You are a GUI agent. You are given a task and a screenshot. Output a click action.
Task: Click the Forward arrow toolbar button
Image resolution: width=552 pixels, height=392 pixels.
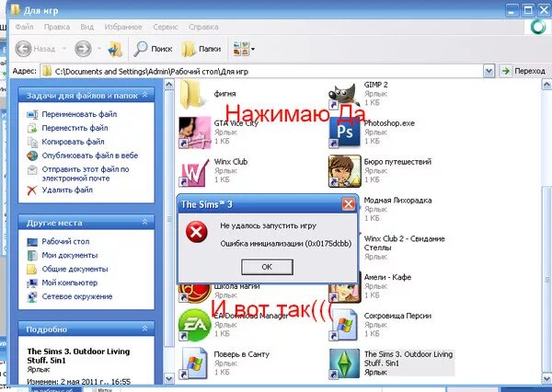coord(83,49)
